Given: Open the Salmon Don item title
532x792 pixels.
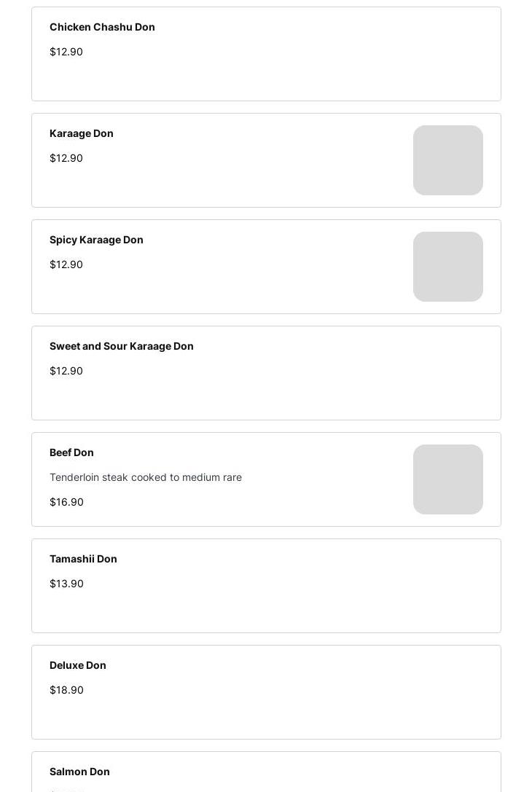Looking at the screenshot, I should pos(79,772).
